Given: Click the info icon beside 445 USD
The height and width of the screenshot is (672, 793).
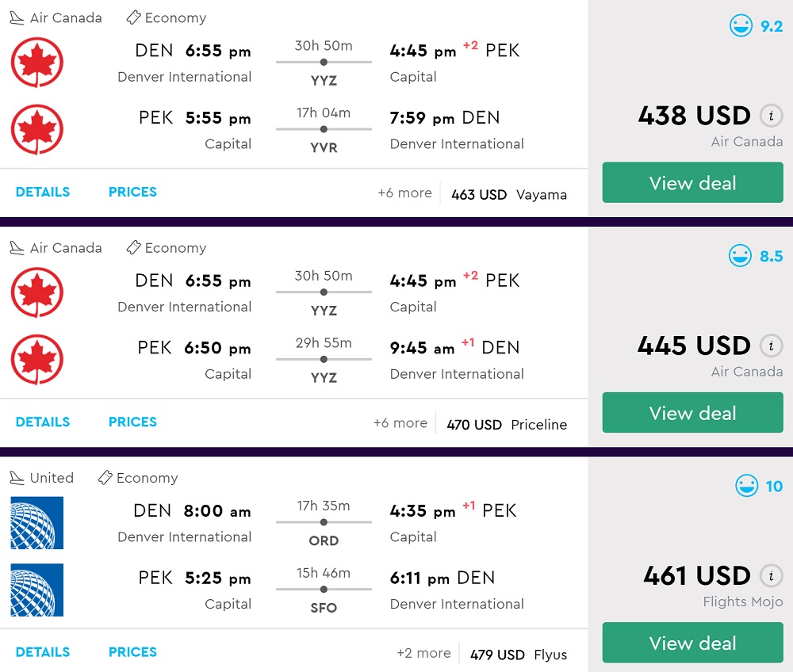Looking at the screenshot, I should click(x=771, y=346).
